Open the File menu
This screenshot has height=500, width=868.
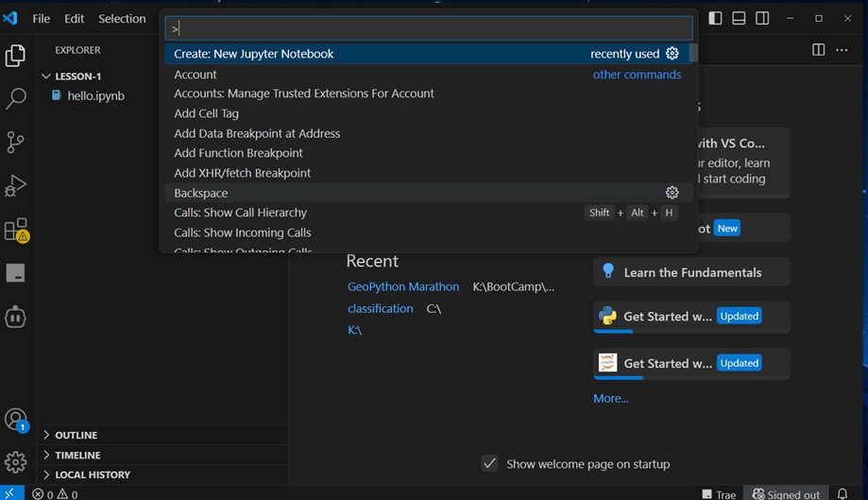[41, 18]
